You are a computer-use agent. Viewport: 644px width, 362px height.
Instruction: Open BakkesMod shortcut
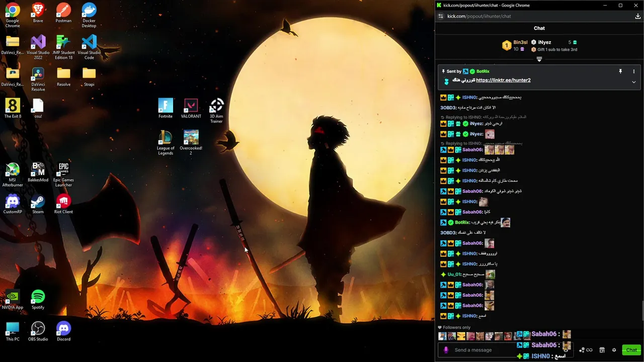coord(38,172)
